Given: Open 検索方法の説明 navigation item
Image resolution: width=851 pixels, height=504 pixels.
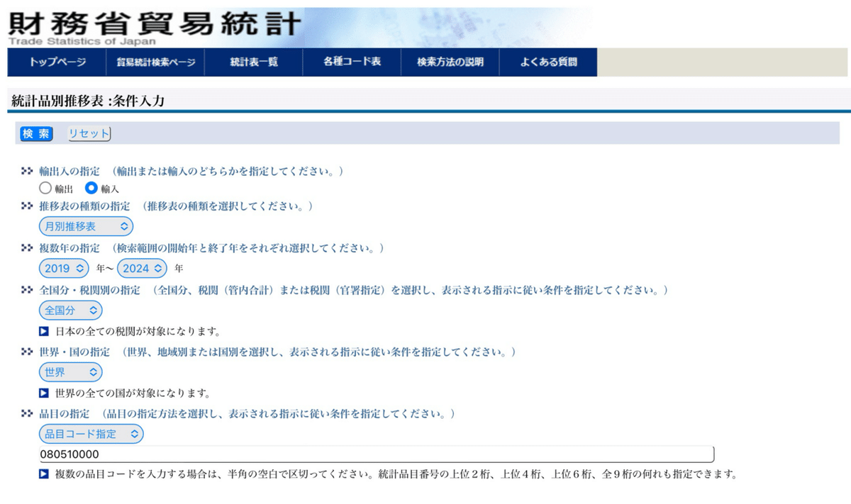Looking at the screenshot, I should click(450, 62).
